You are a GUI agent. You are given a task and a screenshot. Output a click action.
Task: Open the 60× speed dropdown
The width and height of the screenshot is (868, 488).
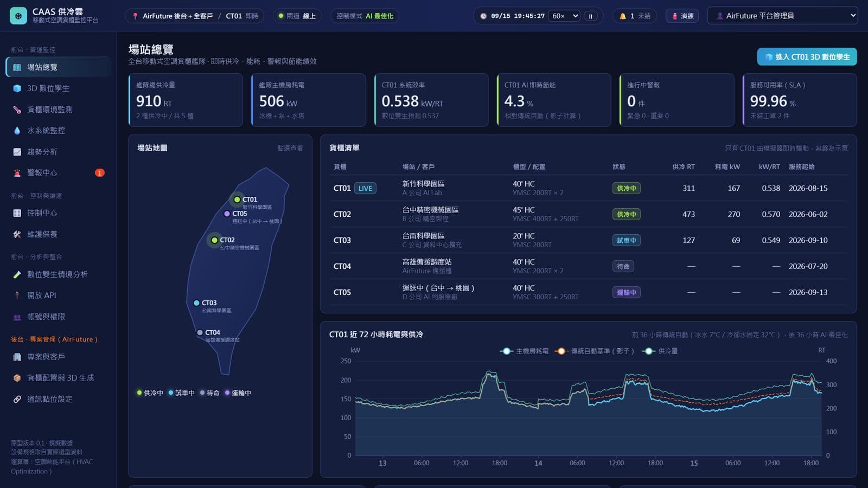coord(565,16)
